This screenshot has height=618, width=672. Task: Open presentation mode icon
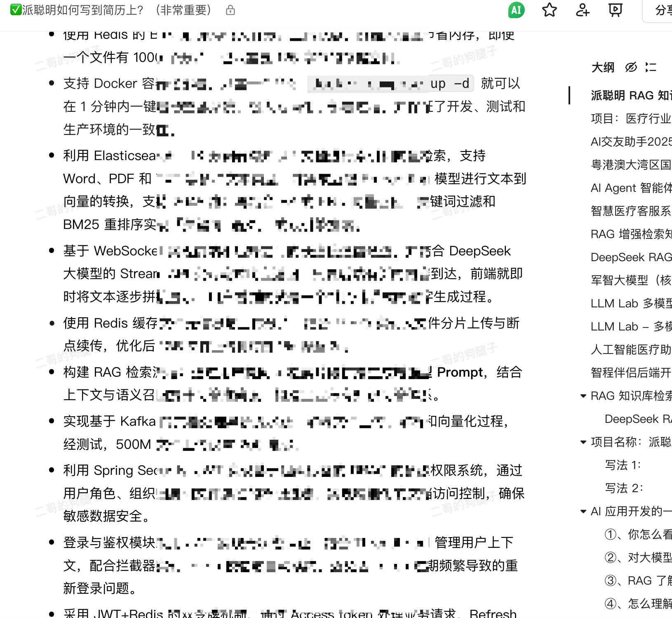pos(615,10)
